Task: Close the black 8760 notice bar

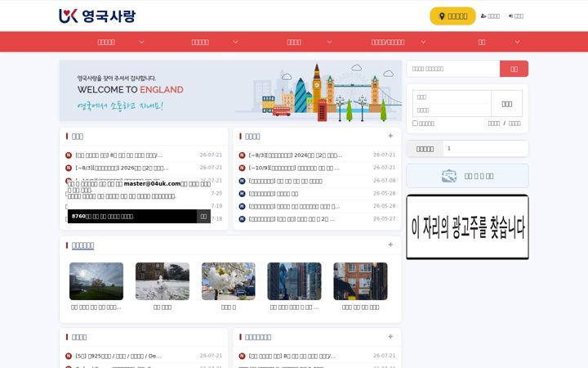Action: (x=203, y=216)
